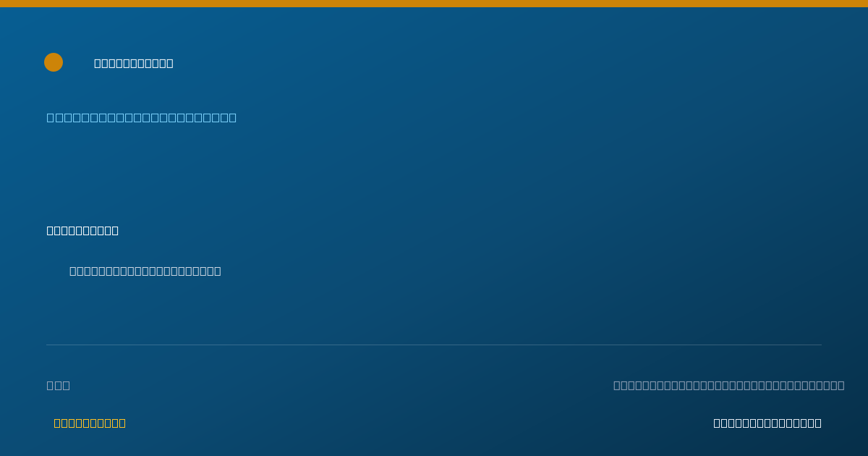868x456 pixels.
Task: Click the light-blue subtitle line of text
Action: [142, 117]
